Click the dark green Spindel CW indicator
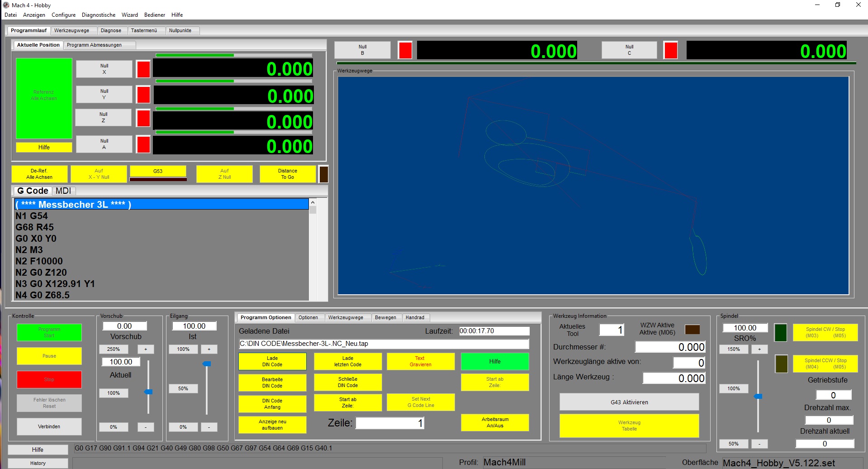Viewport: 868px width, 469px height. 781,333
